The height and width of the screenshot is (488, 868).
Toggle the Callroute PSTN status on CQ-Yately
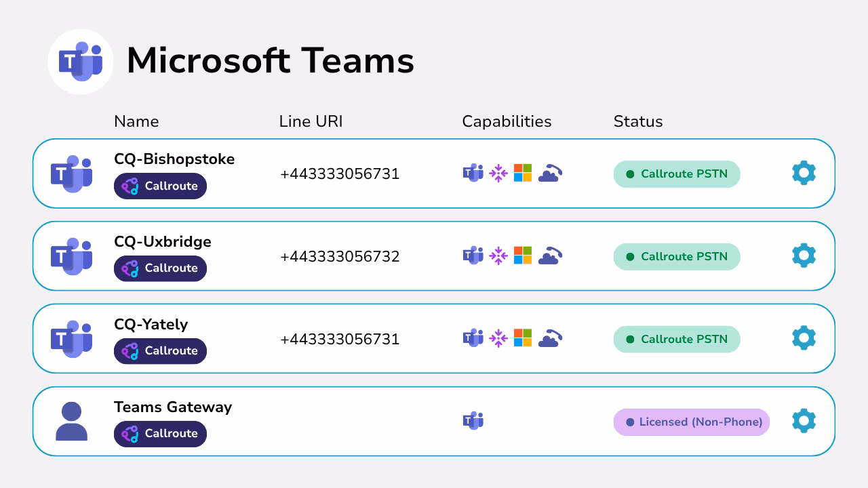676,339
